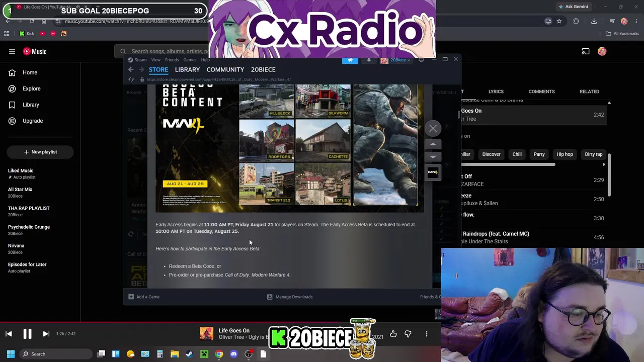Open Steam notifications bell

369,60
